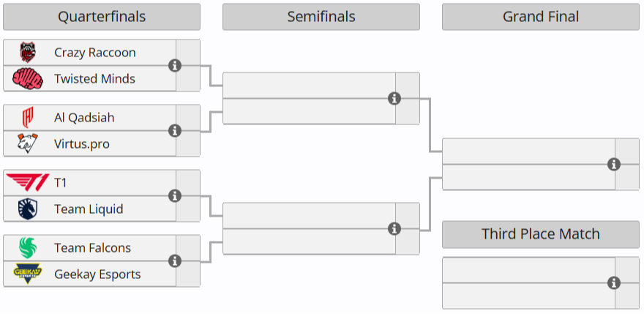This screenshot has width=644, height=314.
Task: Click the Grand Final header
Action: pyautogui.click(x=541, y=17)
